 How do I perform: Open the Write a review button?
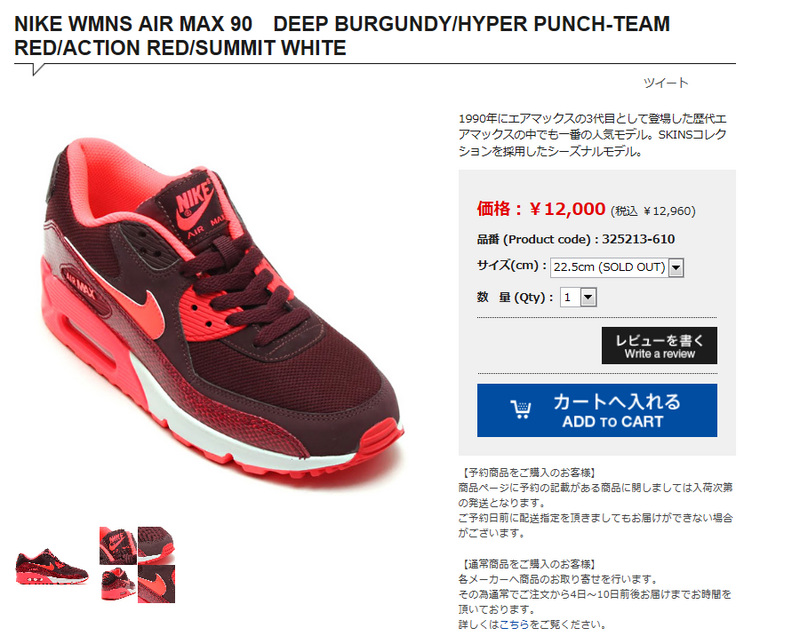pyautogui.click(x=659, y=345)
